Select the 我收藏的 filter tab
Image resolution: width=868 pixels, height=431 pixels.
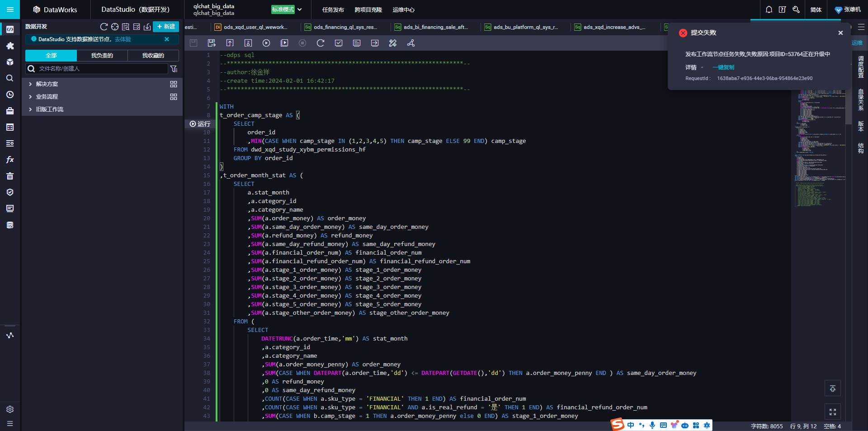(153, 56)
